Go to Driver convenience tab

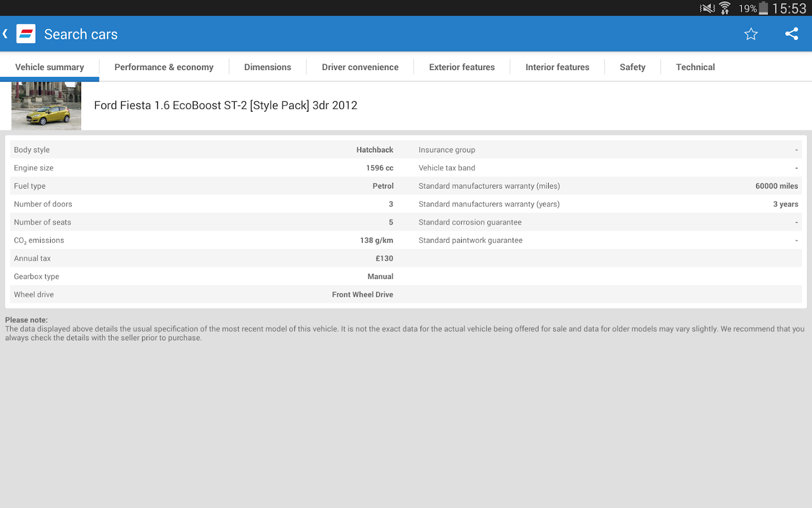pyautogui.click(x=360, y=67)
